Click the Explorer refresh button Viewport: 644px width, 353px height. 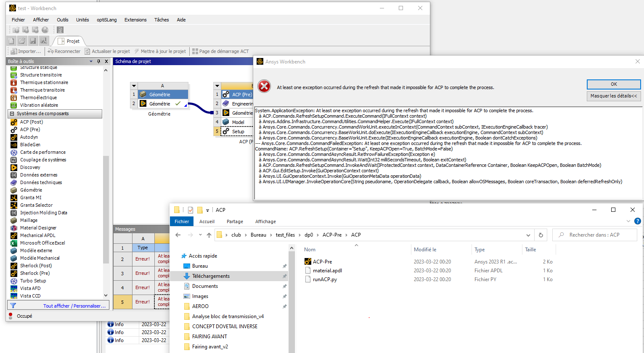tap(541, 235)
